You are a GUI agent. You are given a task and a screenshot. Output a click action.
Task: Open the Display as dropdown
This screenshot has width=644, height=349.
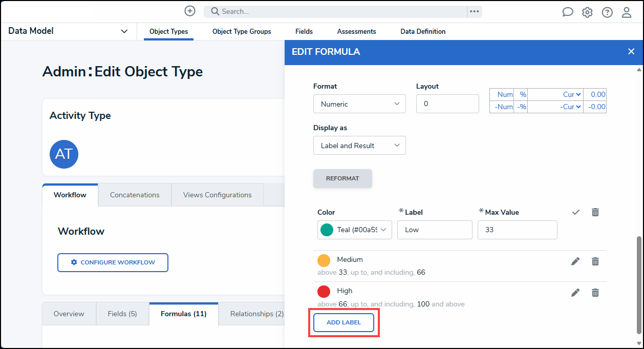359,146
